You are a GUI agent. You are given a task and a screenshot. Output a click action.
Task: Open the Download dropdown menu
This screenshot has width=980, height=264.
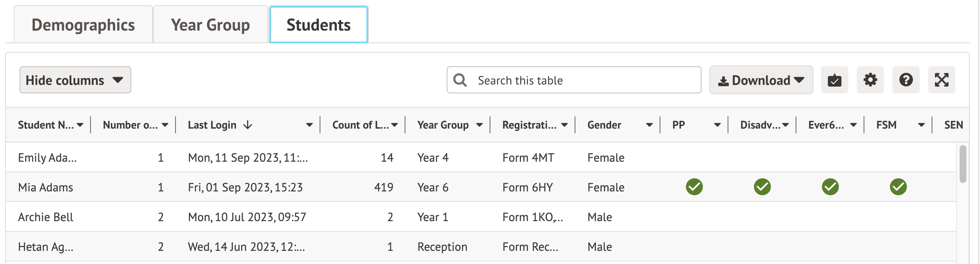pyautogui.click(x=761, y=80)
